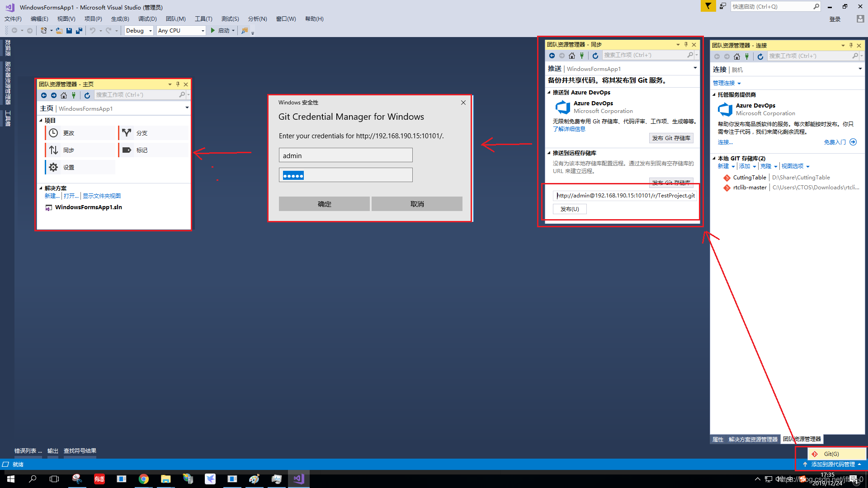
Task: Open 调试(D) menu
Action: [x=147, y=19]
